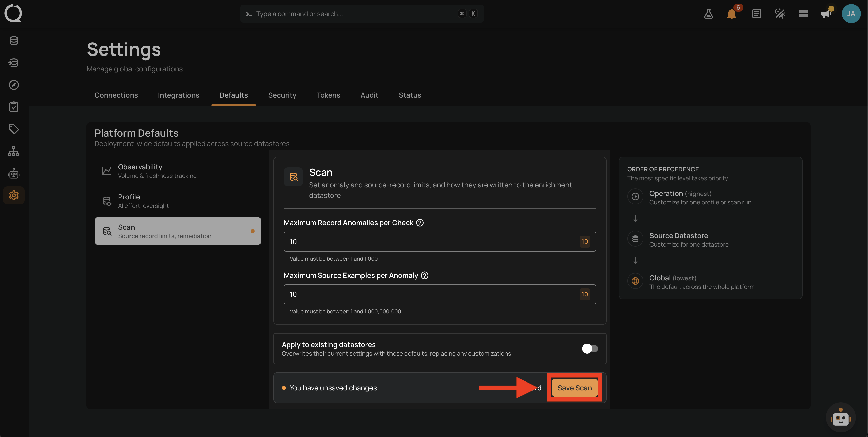
Task: Open notifications bell with 6 alerts
Action: pos(732,14)
